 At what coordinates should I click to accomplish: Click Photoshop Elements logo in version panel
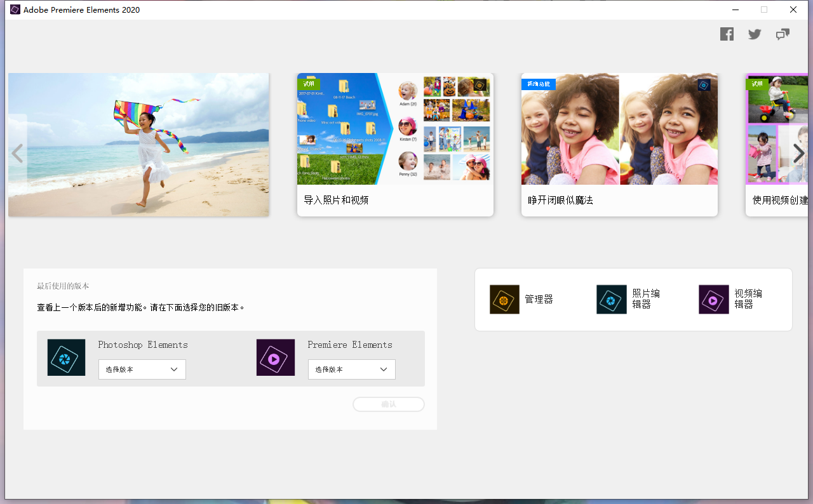pos(66,357)
